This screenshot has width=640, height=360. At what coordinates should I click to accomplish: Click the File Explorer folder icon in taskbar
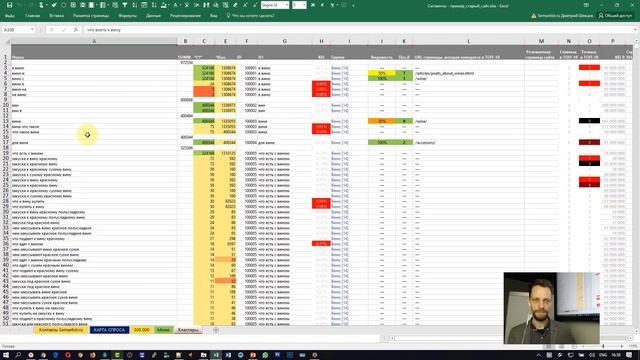pos(203,355)
